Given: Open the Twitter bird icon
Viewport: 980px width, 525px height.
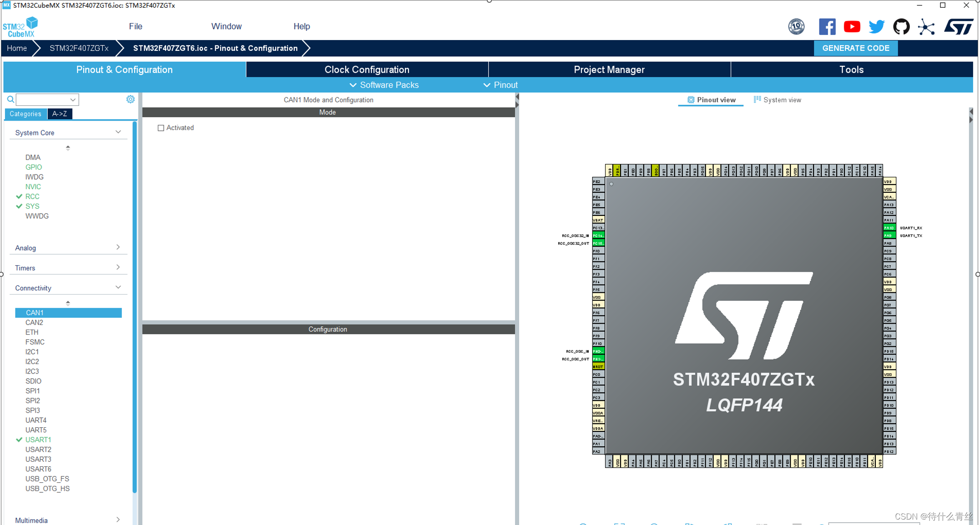Looking at the screenshot, I should point(876,26).
